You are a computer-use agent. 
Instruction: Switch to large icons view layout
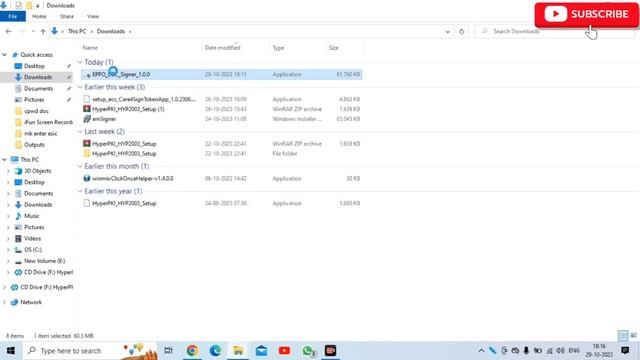click(x=633, y=336)
